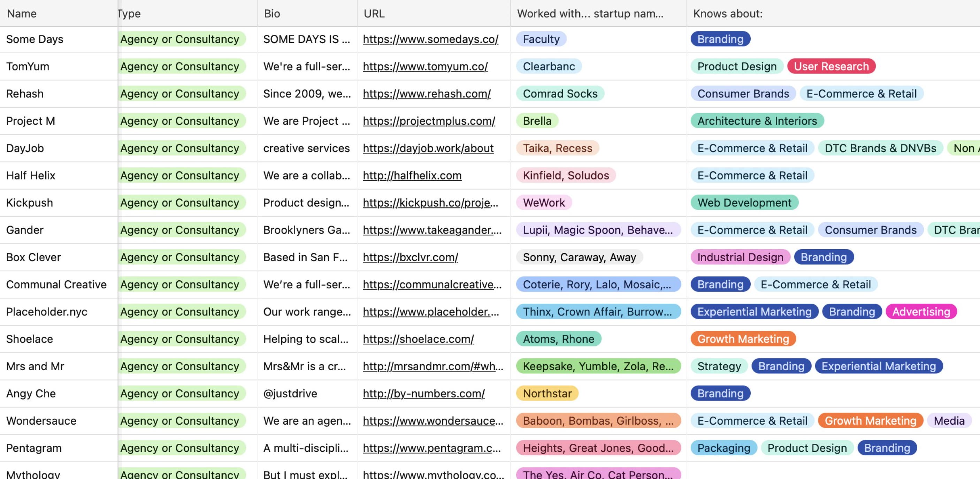Screen dimensions: 980x479
Task: Select the Gander name cell
Action: (59, 230)
